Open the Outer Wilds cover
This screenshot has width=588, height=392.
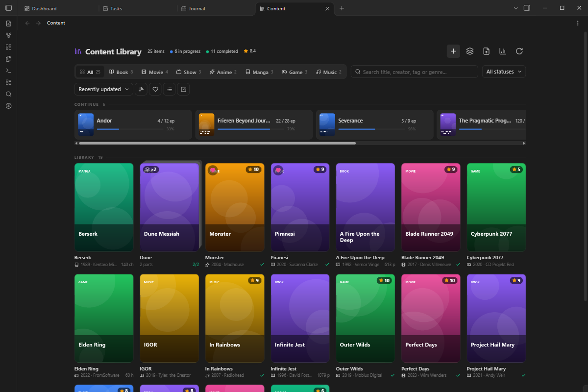[x=366, y=318]
